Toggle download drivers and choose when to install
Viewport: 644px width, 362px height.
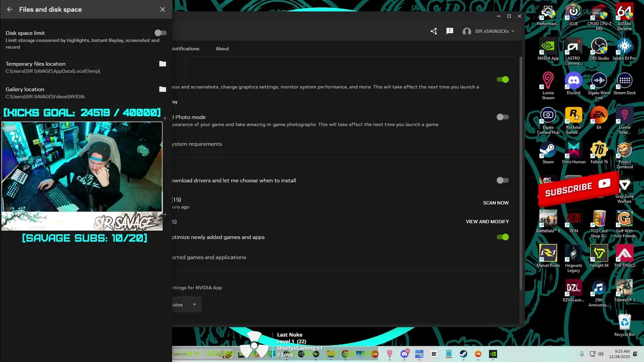click(x=503, y=180)
